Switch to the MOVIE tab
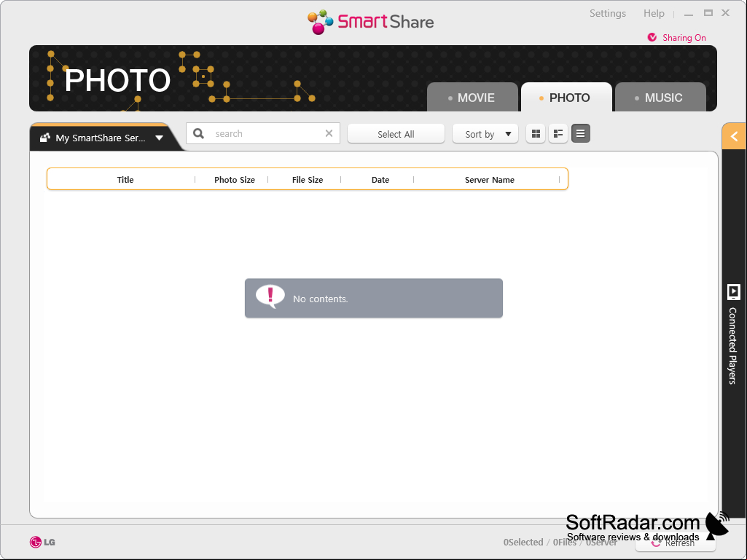 472,97
